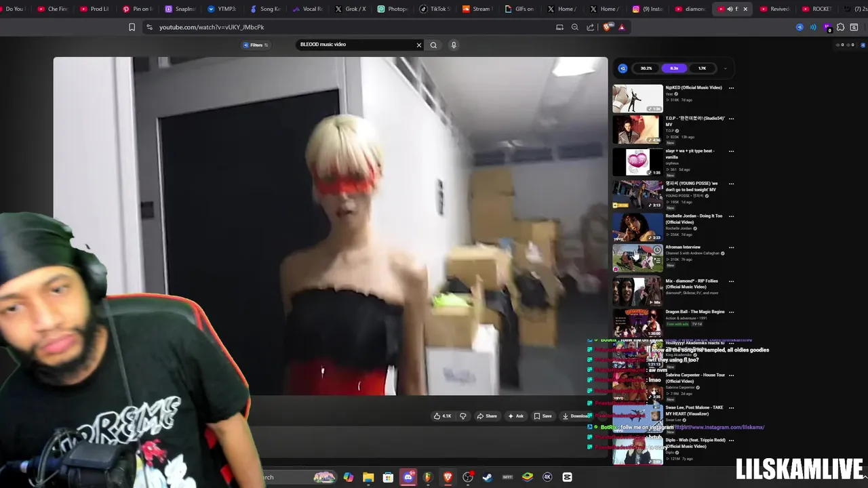This screenshot has width=868, height=488.
Task: Like the video showing 4.1K likes
Action: 442,416
